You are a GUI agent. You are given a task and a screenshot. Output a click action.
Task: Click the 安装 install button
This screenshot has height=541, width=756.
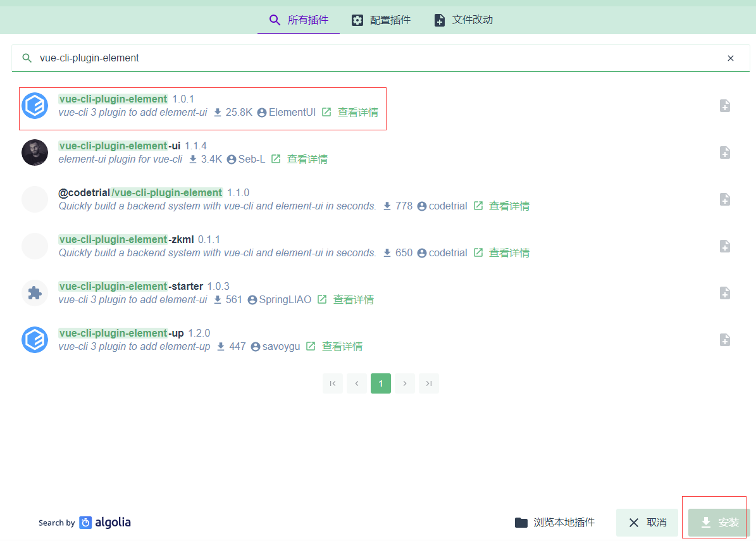(x=719, y=523)
